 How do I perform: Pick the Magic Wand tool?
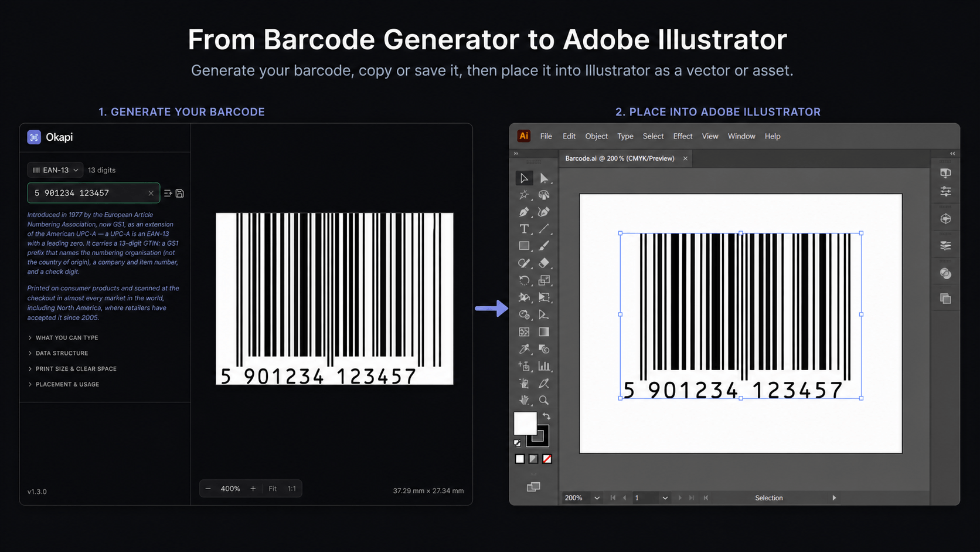pos(524,195)
